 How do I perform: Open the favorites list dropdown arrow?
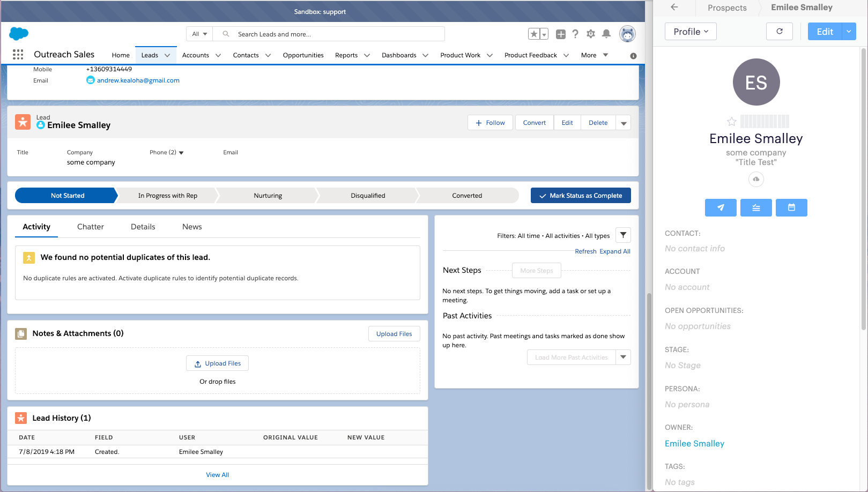(544, 34)
